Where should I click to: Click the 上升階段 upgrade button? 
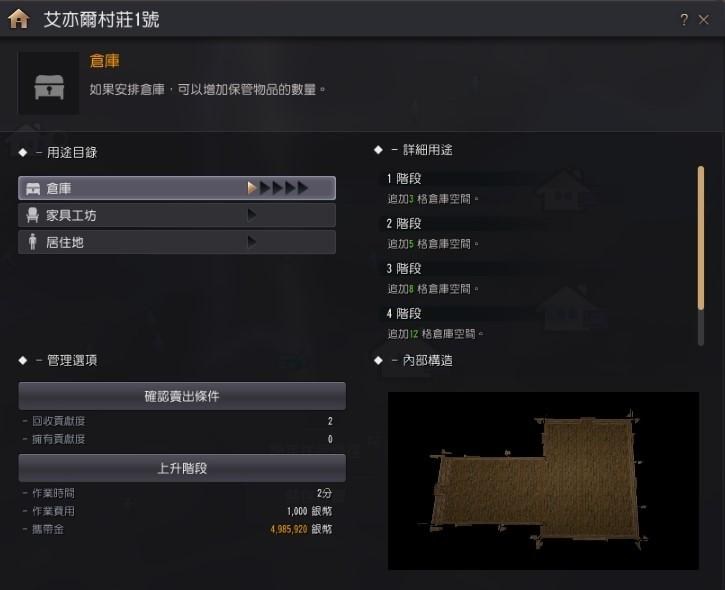(x=182, y=468)
